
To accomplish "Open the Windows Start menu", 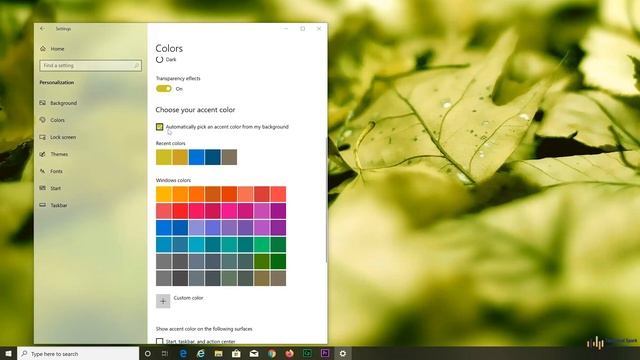I will (x=8, y=353).
